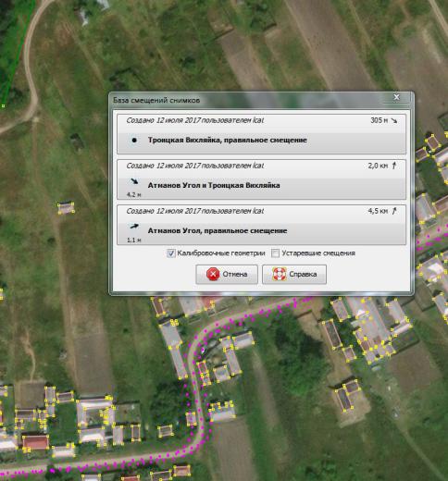
Task: Click the dialog title База смещений снимков
Action: pyautogui.click(x=156, y=100)
